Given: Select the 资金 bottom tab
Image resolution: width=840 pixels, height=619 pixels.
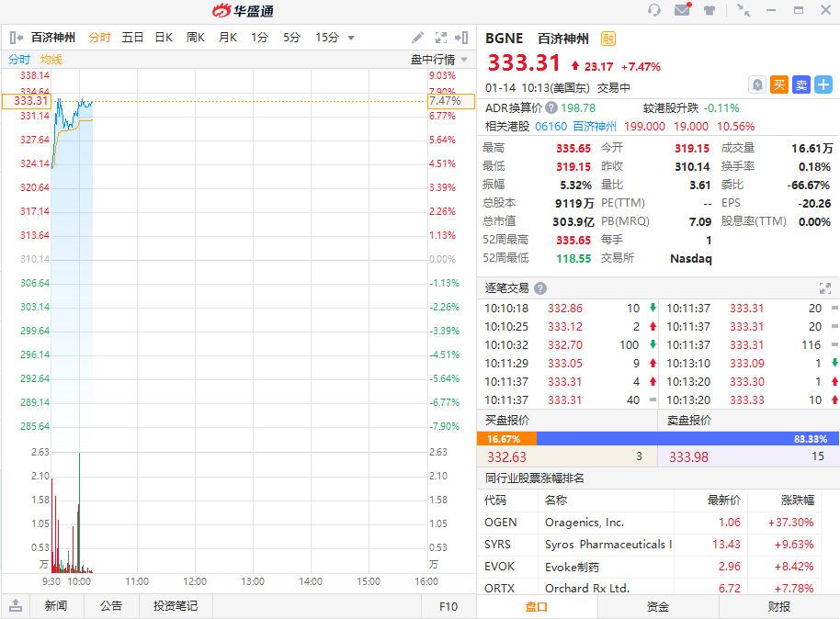Looking at the screenshot, I should 658,607.
